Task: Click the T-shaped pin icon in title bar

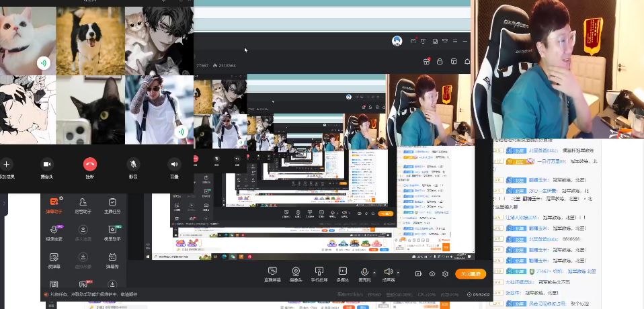Action: [x=444, y=41]
